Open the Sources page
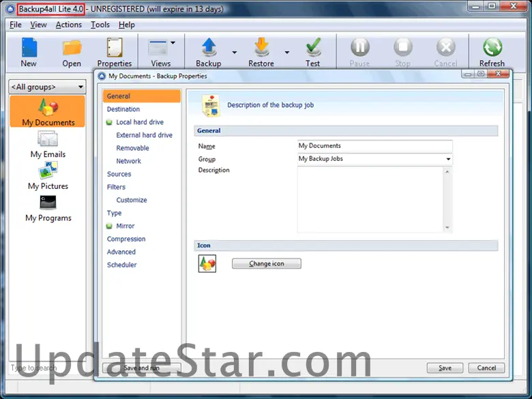 tap(119, 174)
